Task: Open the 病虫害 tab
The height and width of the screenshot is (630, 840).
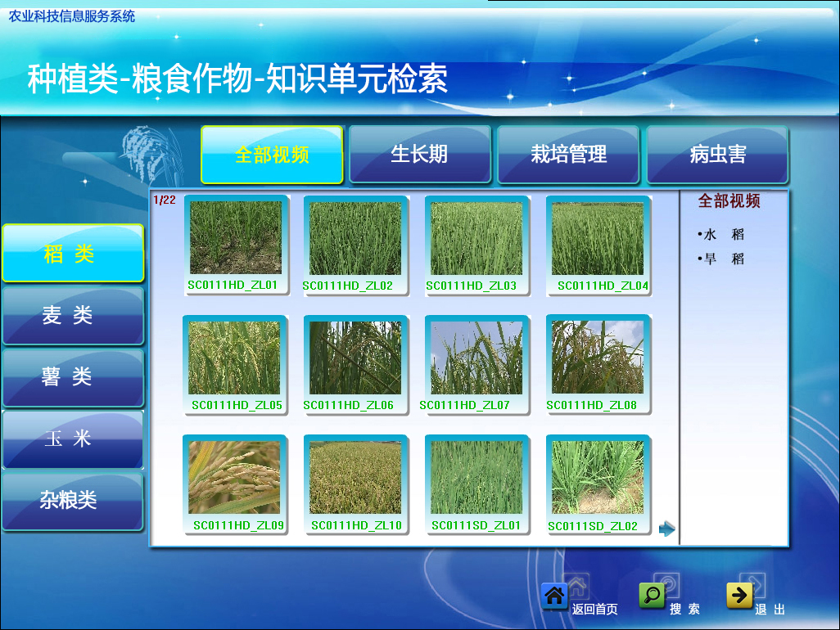Action: pyautogui.click(x=717, y=155)
